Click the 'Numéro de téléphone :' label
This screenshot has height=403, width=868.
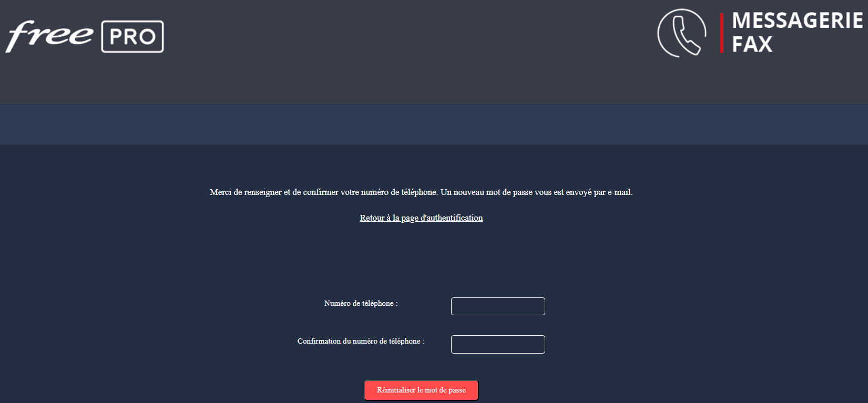pyautogui.click(x=361, y=303)
